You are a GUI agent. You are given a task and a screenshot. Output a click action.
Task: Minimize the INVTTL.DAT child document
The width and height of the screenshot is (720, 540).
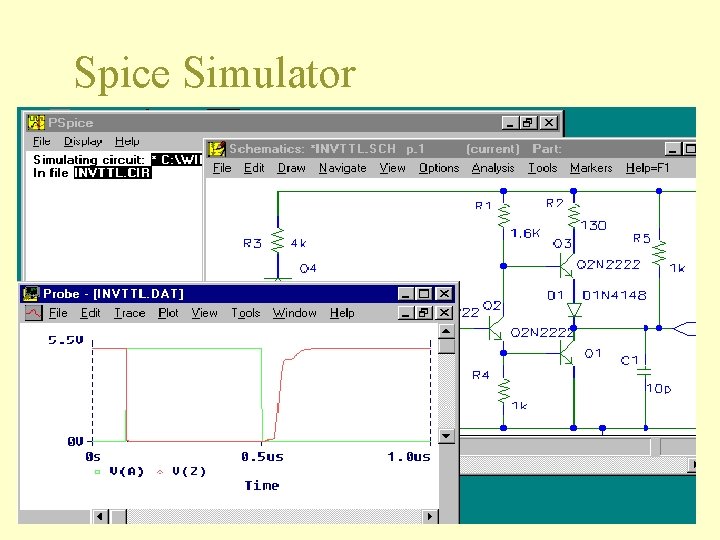tap(406, 313)
